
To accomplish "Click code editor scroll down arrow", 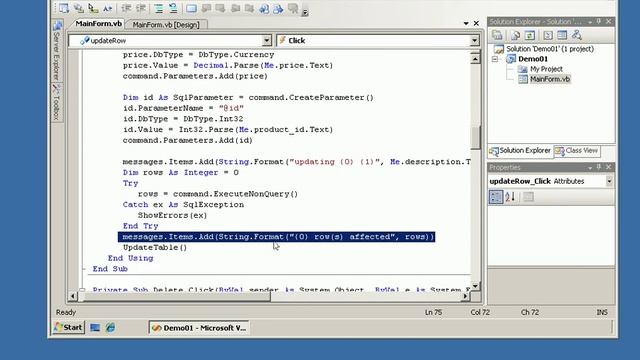I will [x=475, y=286].
